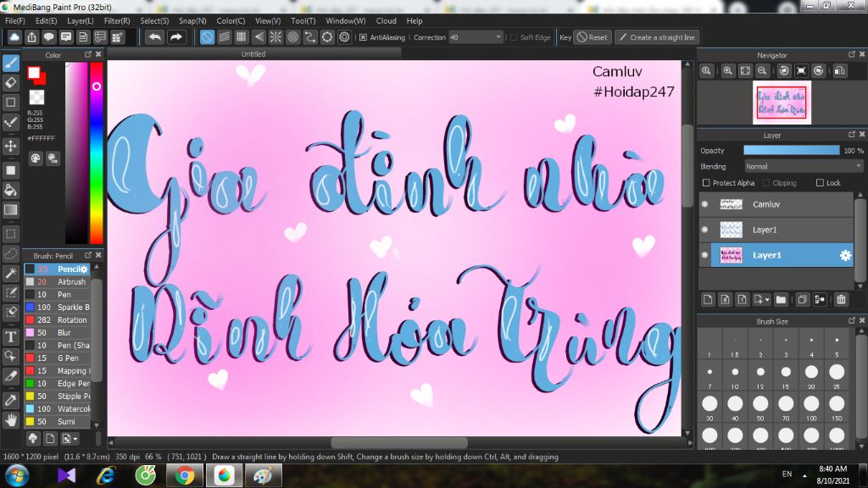Switch to the Untitled canvas tab

pos(253,53)
